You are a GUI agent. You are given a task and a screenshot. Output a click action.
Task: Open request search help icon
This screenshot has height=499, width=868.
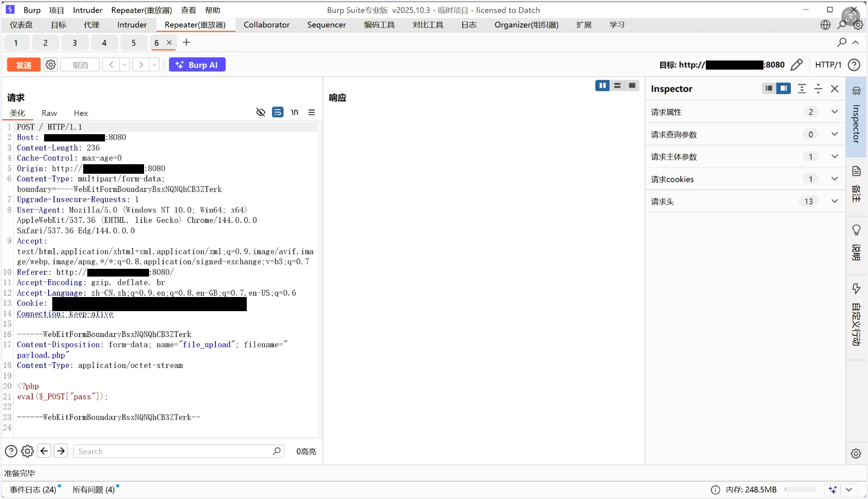(x=11, y=451)
